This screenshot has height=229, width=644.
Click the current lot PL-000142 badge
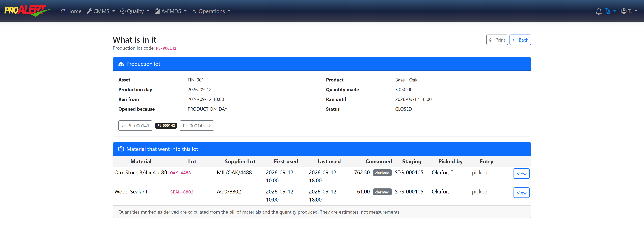pos(166,126)
